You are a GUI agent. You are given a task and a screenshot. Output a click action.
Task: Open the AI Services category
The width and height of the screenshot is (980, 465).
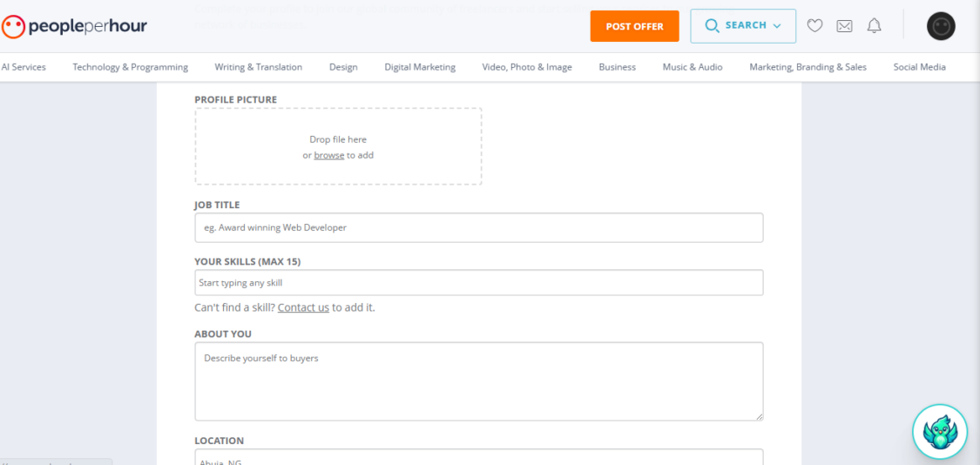[24, 67]
